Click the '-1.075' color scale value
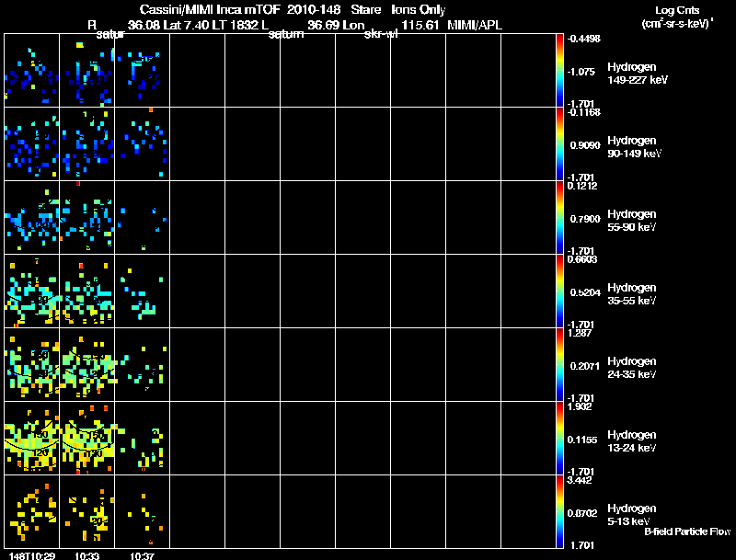736x560 pixels. [x=581, y=72]
